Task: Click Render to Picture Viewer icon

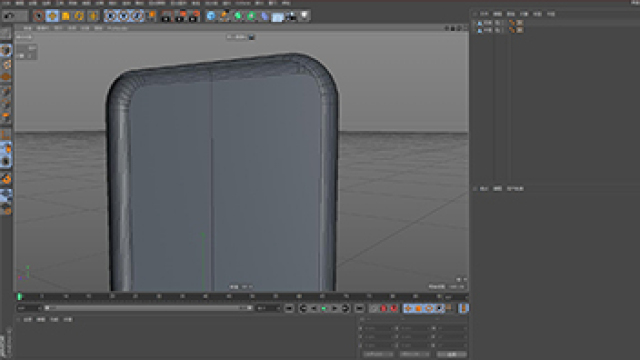Action: point(180,16)
